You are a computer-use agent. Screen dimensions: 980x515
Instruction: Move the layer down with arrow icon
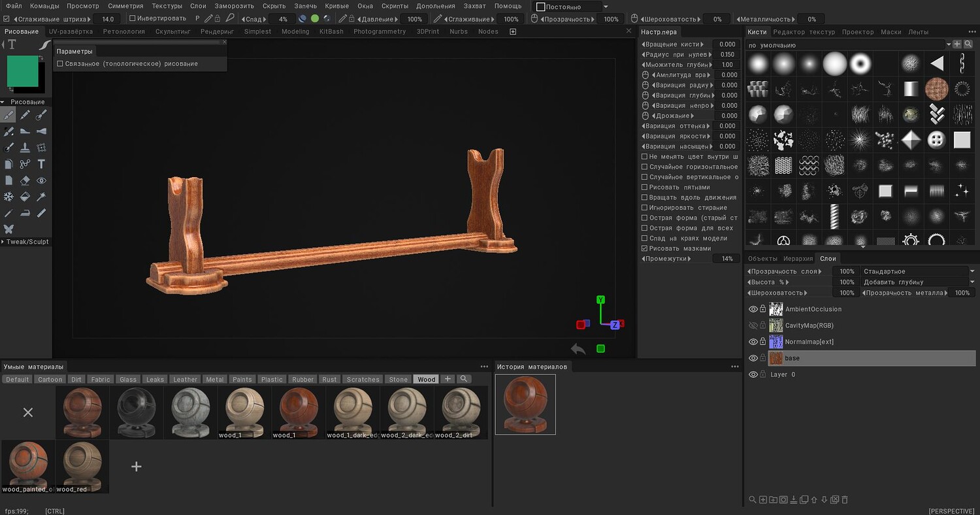pos(825,500)
